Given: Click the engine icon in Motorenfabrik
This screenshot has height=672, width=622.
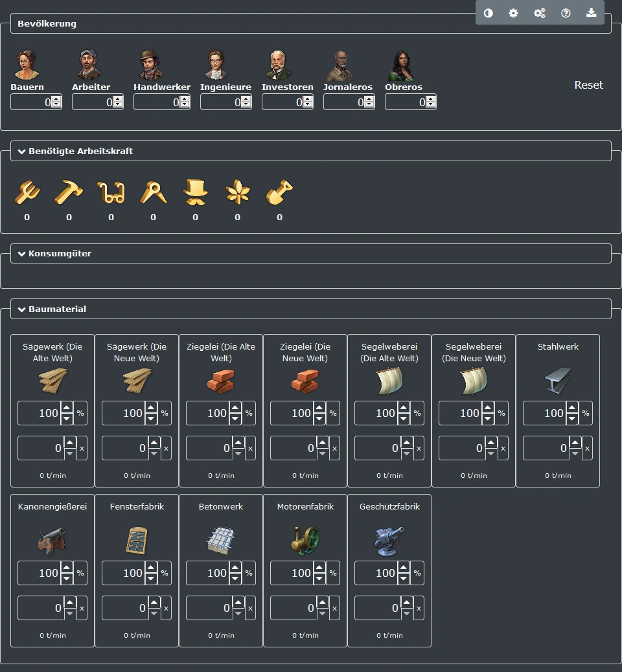Looking at the screenshot, I should pyautogui.click(x=305, y=541).
